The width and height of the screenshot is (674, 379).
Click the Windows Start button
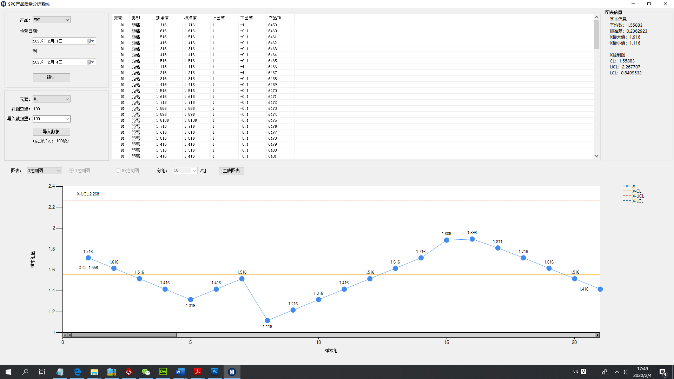point(8,372)
